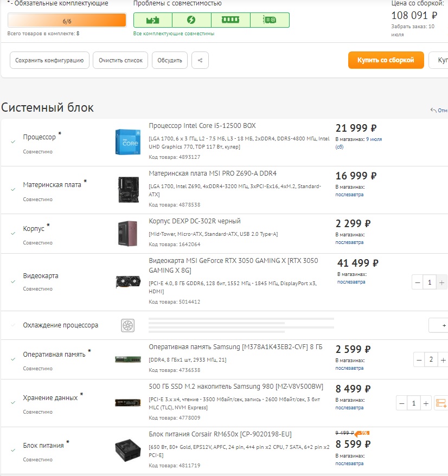Open Корпус DEXP DC-302R черный link
Viewport: 448px width, 476px height.
tap(195, 221)
